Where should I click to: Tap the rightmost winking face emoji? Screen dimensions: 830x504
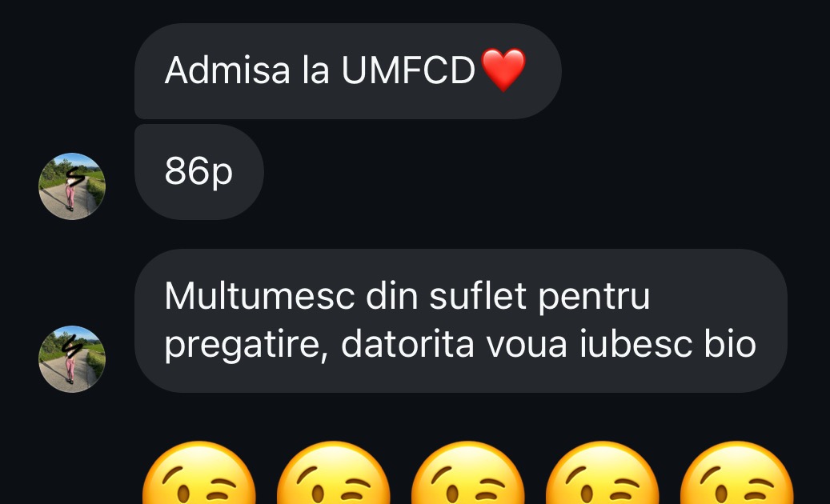pos(737,472)
